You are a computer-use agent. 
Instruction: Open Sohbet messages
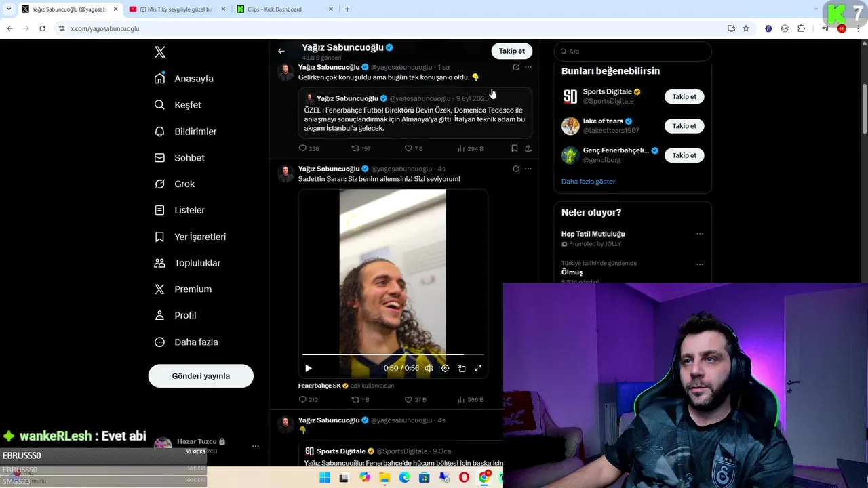(x=179, y=158)
